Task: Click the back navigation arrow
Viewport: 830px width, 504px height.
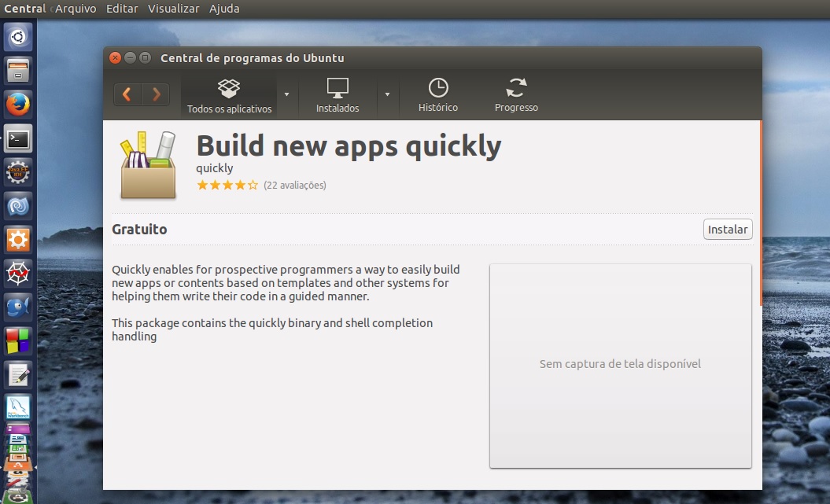Action: (127, 94)
